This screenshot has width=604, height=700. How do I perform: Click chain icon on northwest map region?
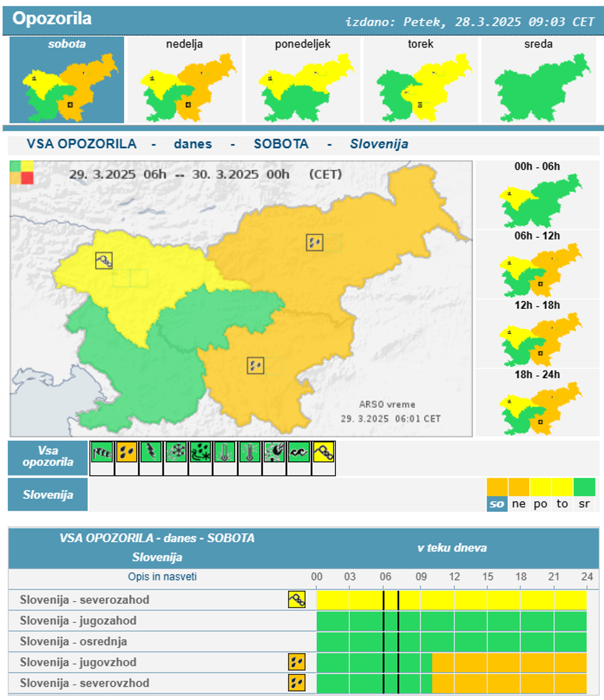coord(104,261)
